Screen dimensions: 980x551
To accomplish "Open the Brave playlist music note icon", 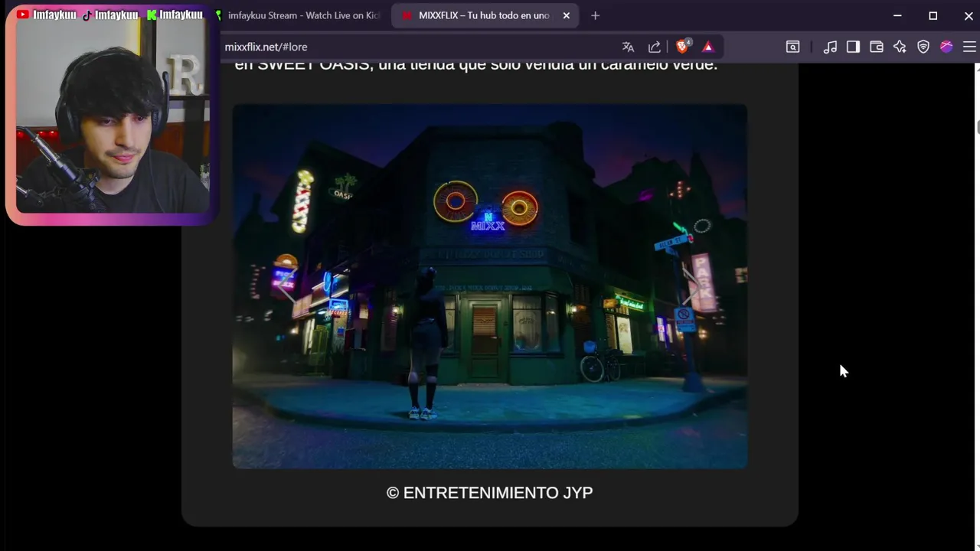I will click(x=830, y=47).
